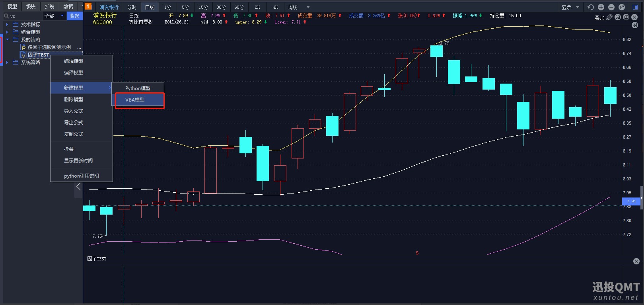Select 分时 chart period
The image size is (644, 305).
point(132,7)
